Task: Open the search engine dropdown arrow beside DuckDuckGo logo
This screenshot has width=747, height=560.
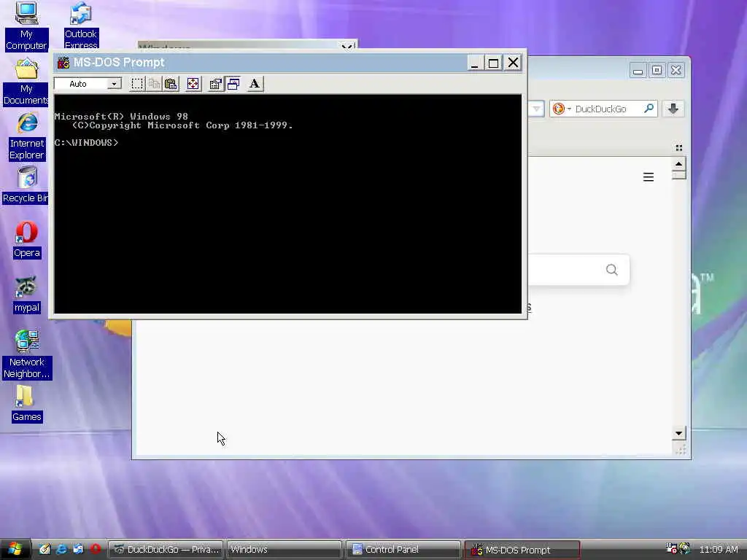Action: [569, 109]
